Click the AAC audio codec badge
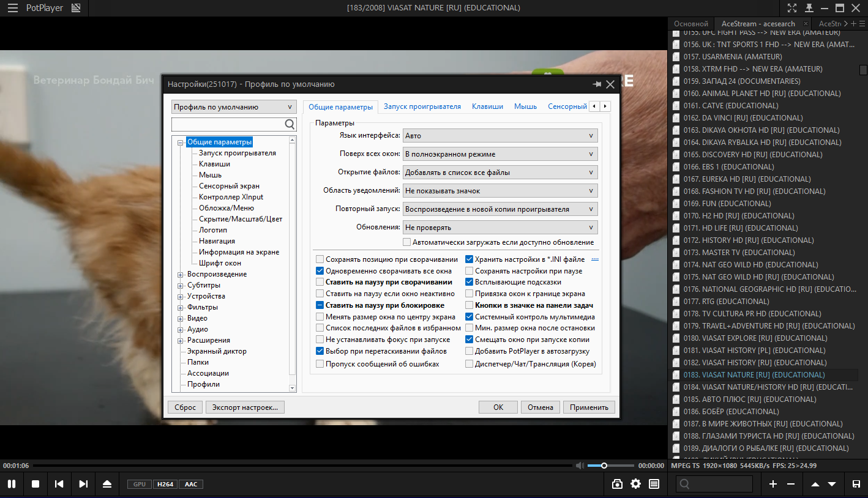The width and height of the screenshot is (868, 498). tap(191, 484)
